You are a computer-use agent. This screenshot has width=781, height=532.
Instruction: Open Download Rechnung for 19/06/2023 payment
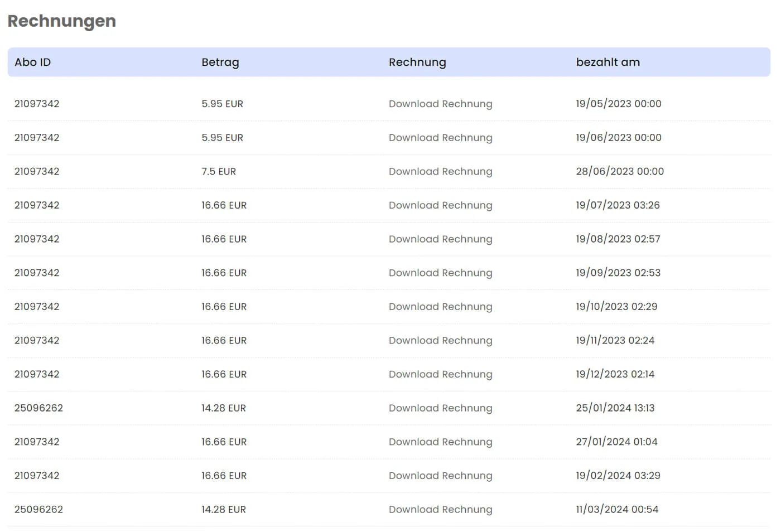tap(440, 138)
